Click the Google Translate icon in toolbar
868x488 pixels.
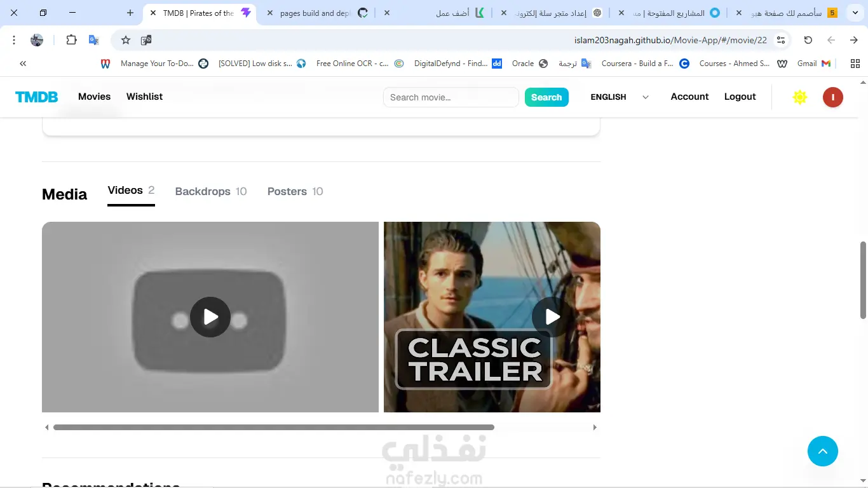[x=94, y=40]
